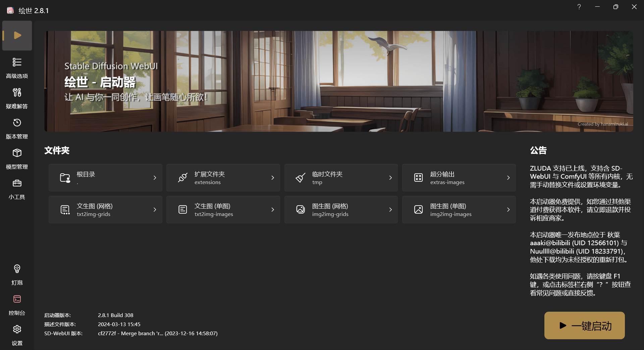This screenshot has width=644, height=350.
Task: Click the 图生图 (网格) image icon
Action: click(301, 210)
